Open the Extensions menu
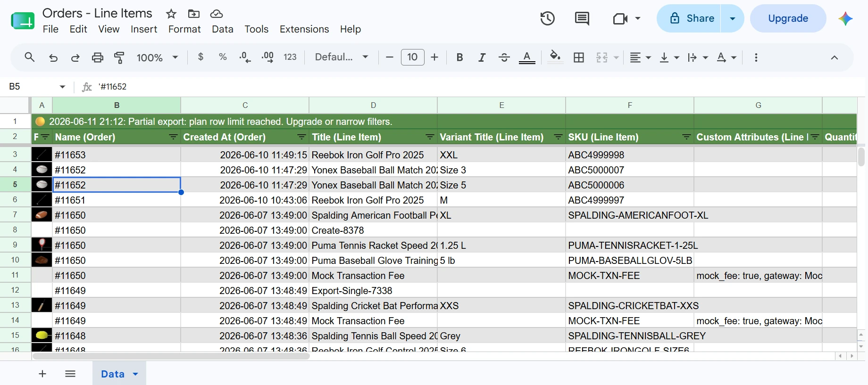The image size is (868, 385). pos(304,29)
